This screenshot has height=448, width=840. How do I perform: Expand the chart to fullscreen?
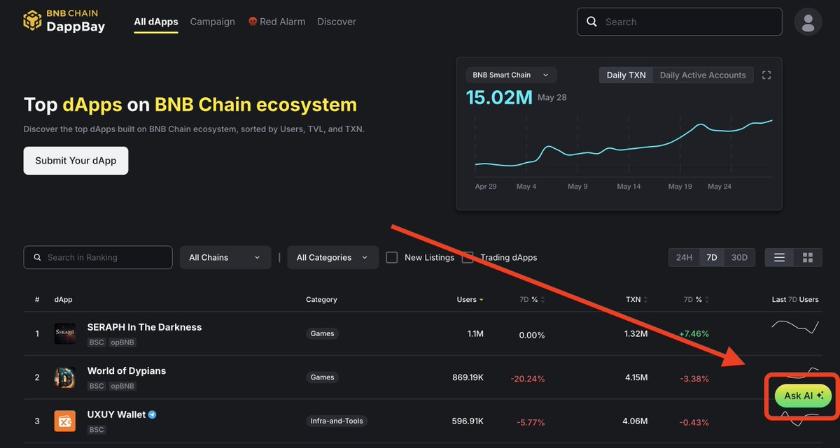click(x=767, y=75)
